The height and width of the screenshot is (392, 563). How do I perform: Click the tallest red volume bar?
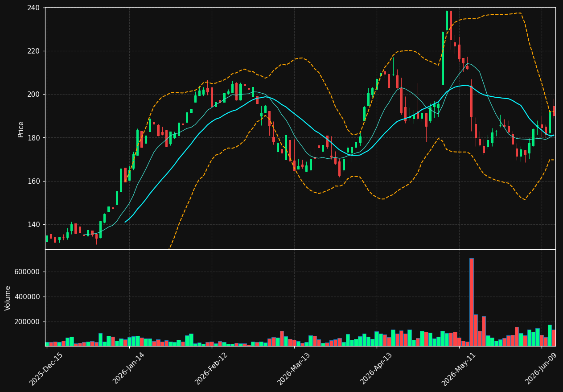pos(472,302)
